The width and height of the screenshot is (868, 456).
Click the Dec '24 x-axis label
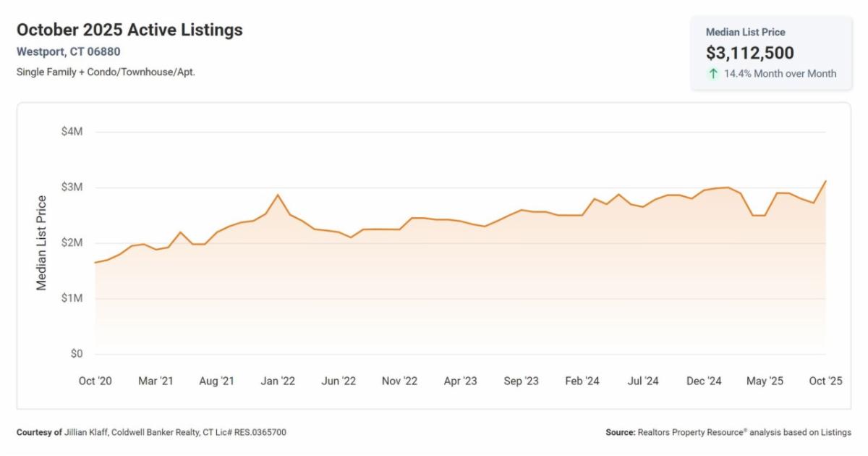pos(704,381)
